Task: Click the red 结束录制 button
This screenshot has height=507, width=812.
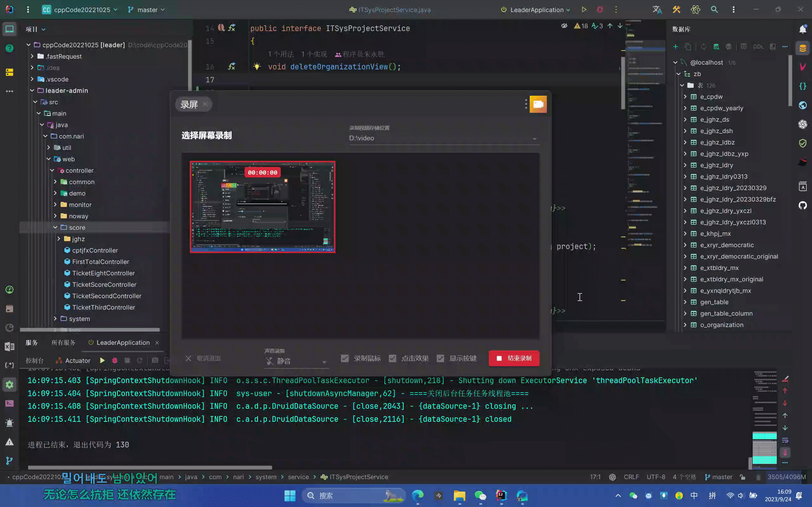Action: pyautogui.click(x=514, y=358)
